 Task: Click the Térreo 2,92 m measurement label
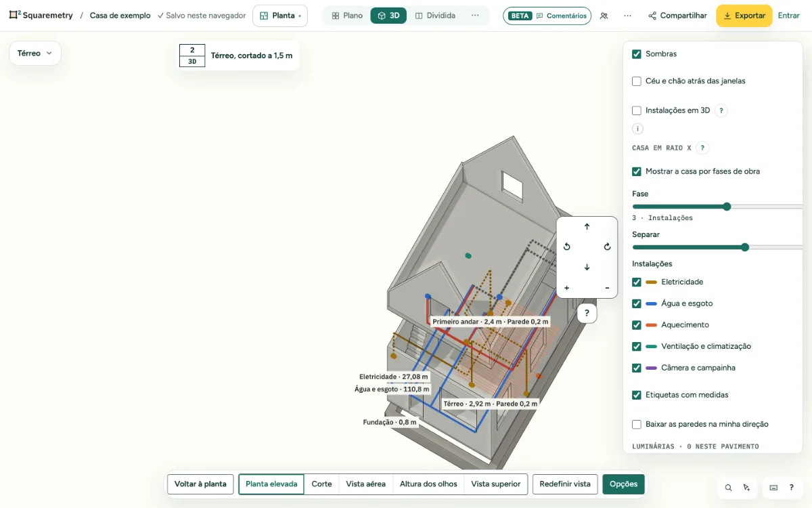point(491,404)
